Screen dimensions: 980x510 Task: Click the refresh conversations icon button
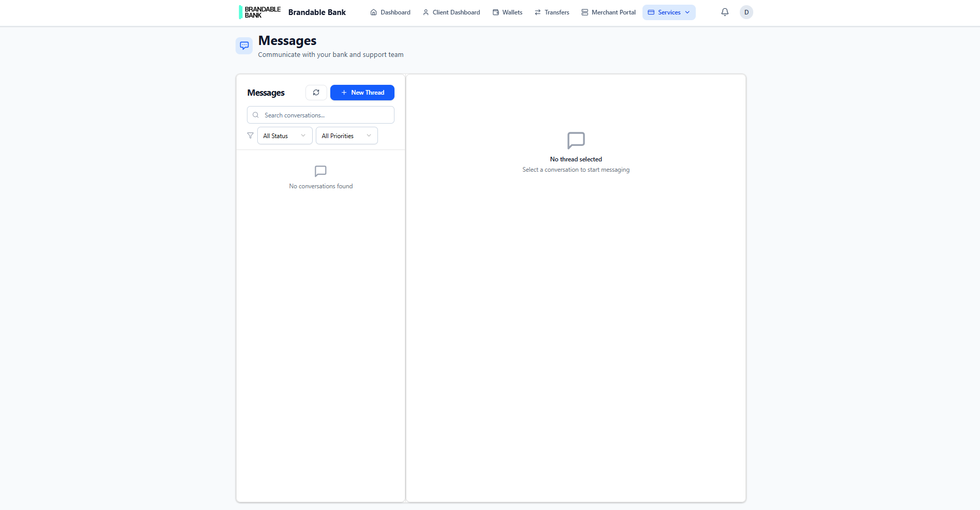316,93
